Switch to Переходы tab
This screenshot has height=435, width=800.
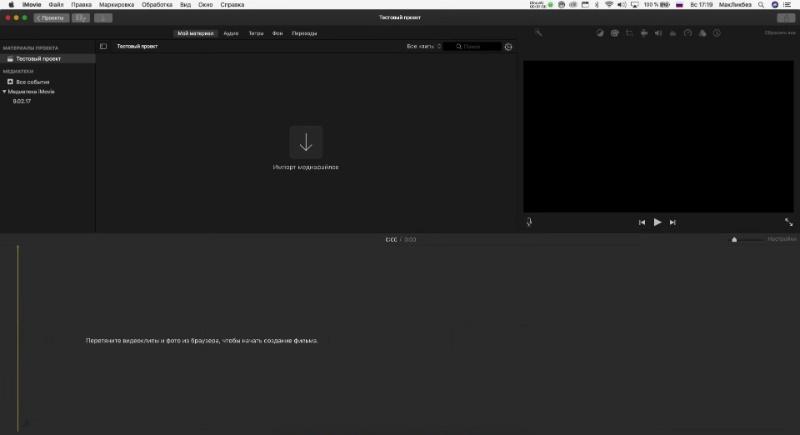[x=304, y=33]
